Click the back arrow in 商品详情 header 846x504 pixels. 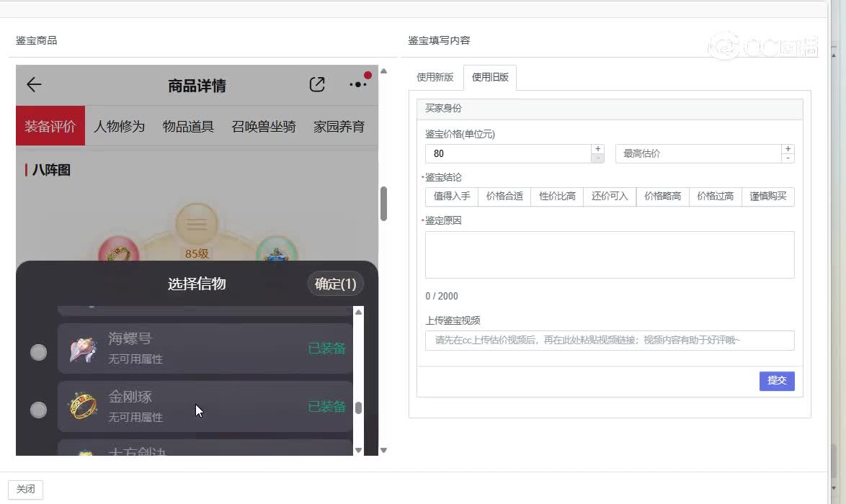(x=34, y=85)
